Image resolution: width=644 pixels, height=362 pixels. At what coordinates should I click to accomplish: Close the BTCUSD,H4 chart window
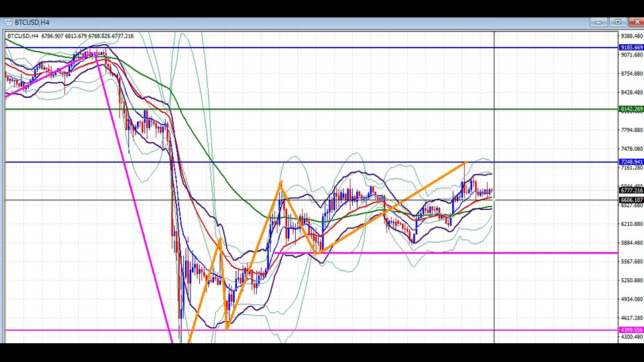(637, 22)
